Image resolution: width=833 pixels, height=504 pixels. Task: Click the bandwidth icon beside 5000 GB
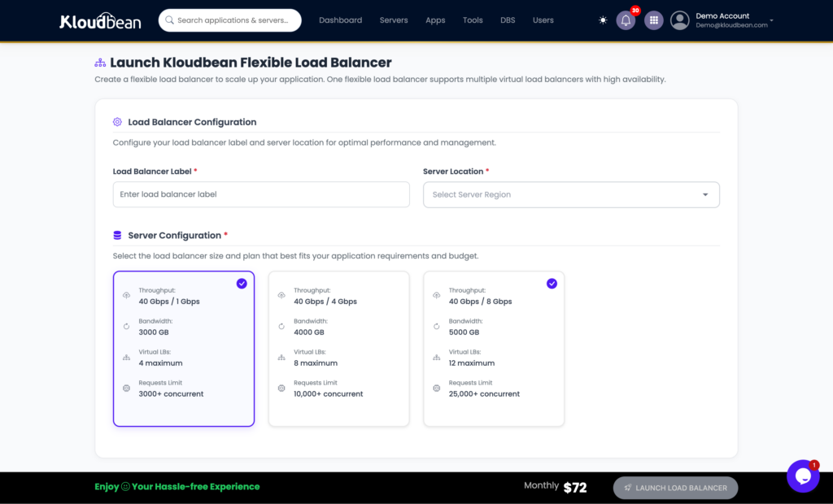point(436,326)
